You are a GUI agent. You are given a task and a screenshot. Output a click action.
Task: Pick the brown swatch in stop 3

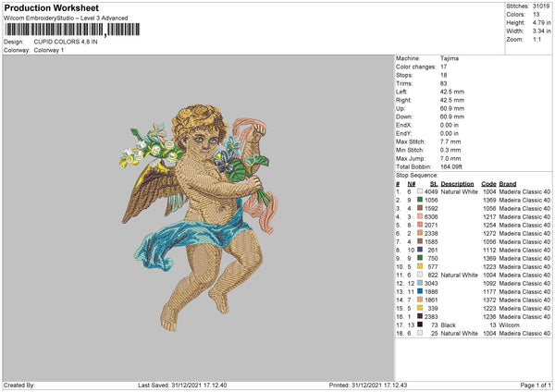click(x=420, y=208)
